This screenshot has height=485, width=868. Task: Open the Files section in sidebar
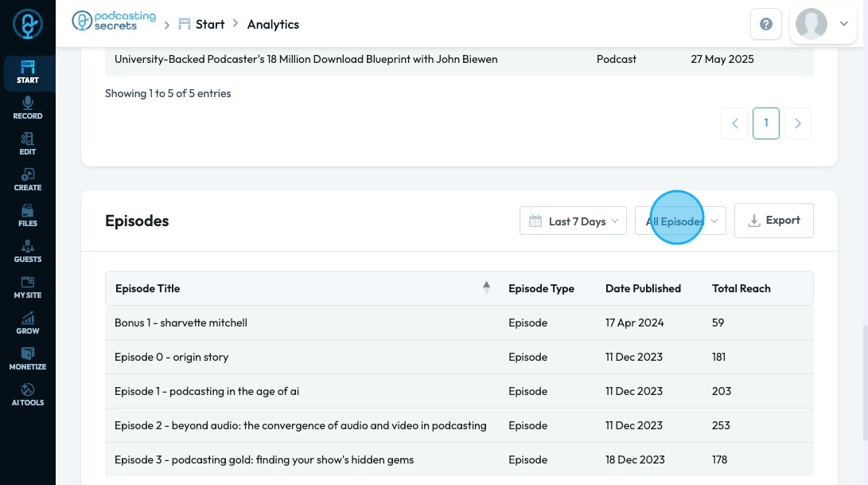[27, 216]
